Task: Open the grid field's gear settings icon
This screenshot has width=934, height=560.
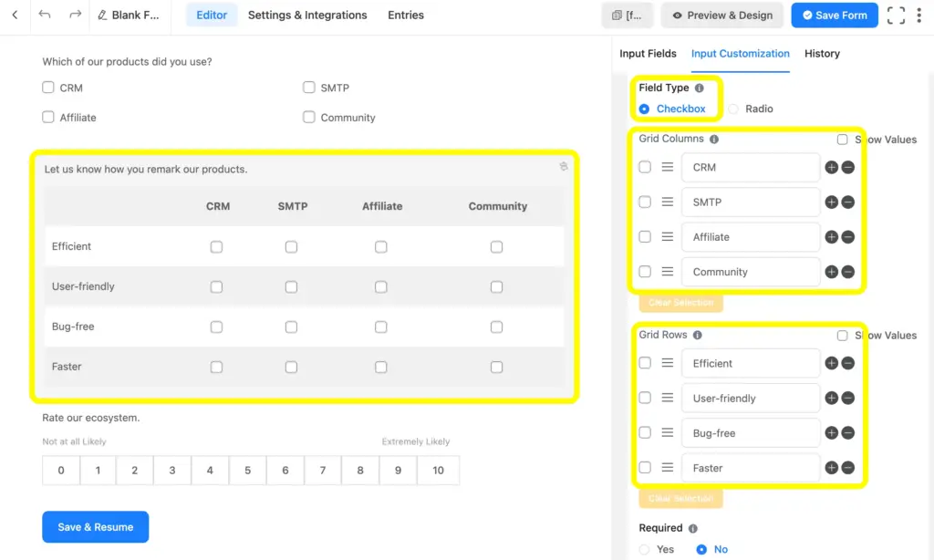Action: pos(564,167)
